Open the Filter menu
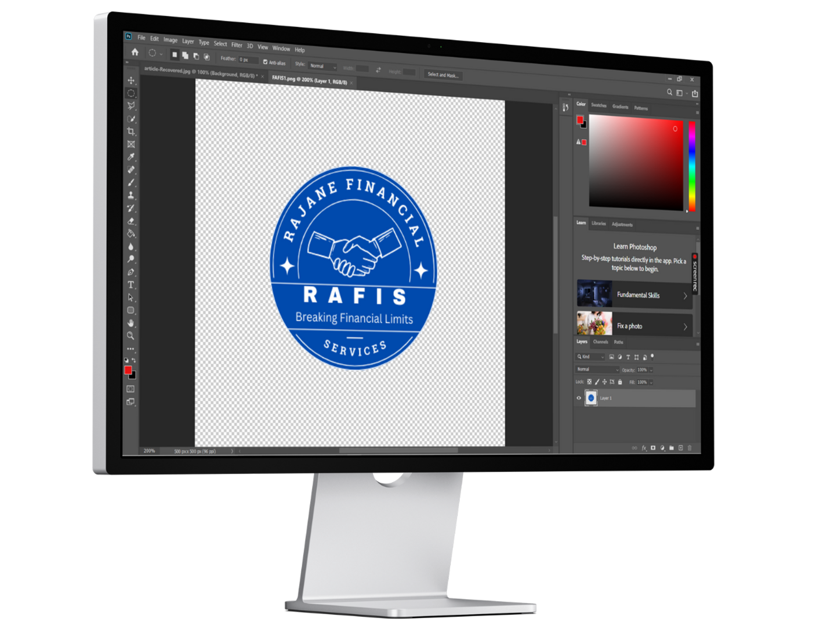 (237, 45)
